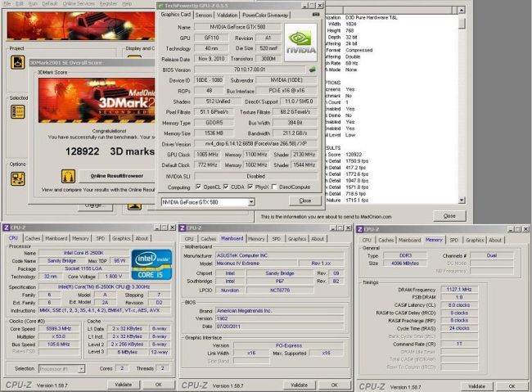Image resolution: width=532 pixels, height=392 pixels.
Task: Click OK in Memory CPU-Z window
Action: pos(512,386)
